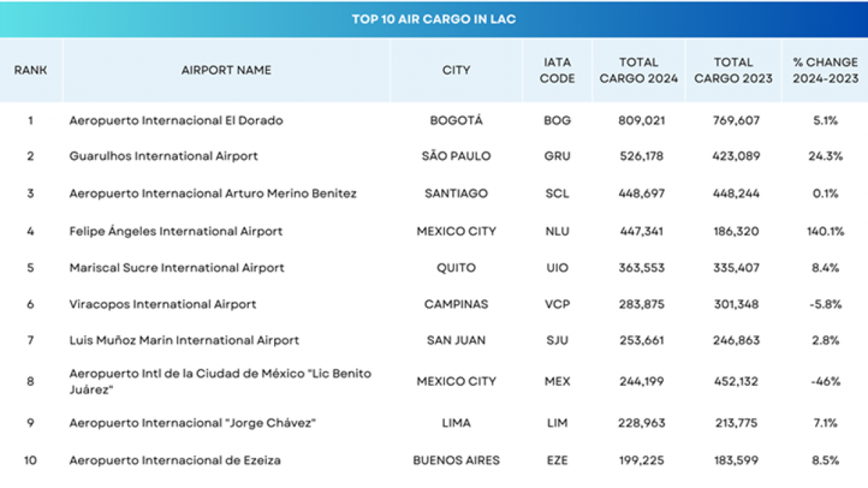Click the TOTAL CARGO 2023 header
The width and height of the screenshot is (868, 488).
(733, 70)
